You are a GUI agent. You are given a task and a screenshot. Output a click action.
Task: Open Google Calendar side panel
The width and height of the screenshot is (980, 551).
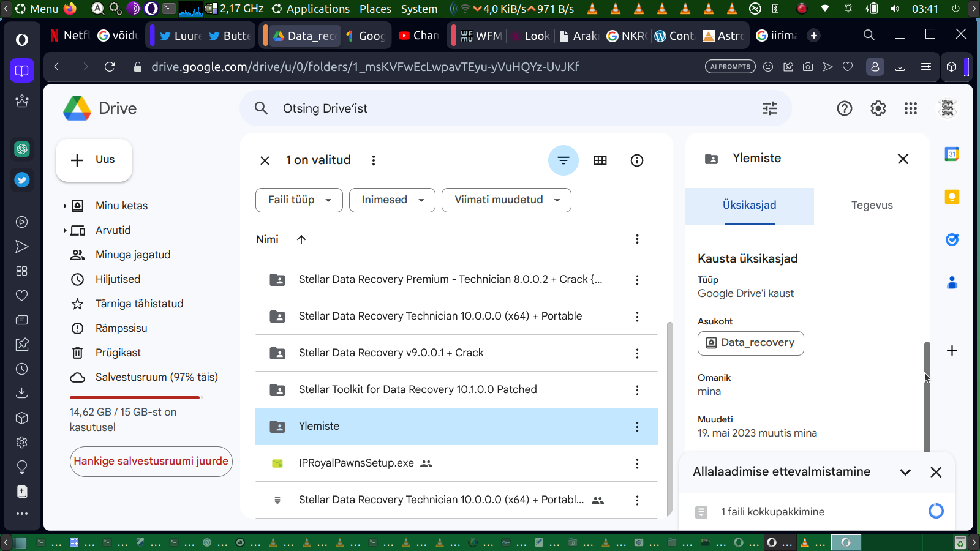point(952,154)
